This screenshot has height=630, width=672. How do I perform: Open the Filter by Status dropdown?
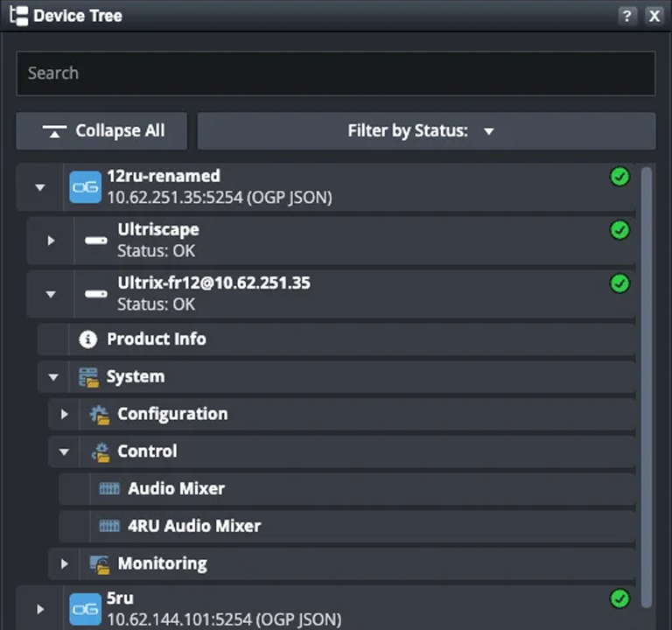click(x=426, y=130)
